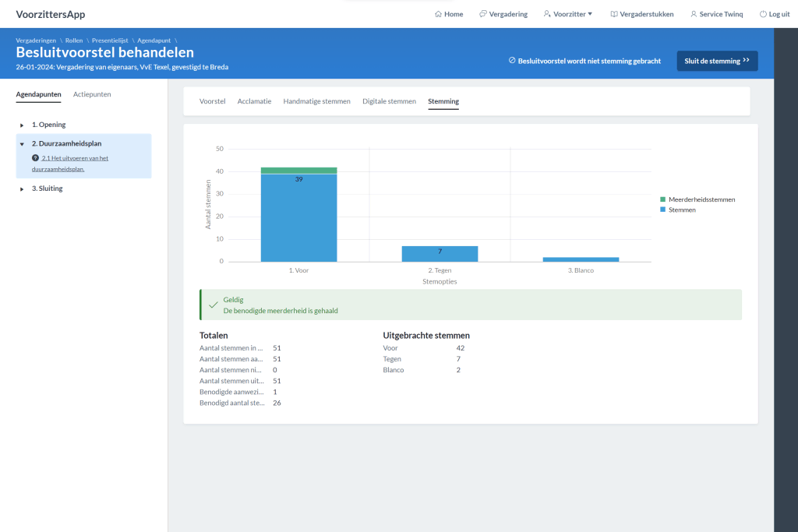Click the blue Voor bar in chart
Viewport: 798px width, 532px height.
coord(298,218)
